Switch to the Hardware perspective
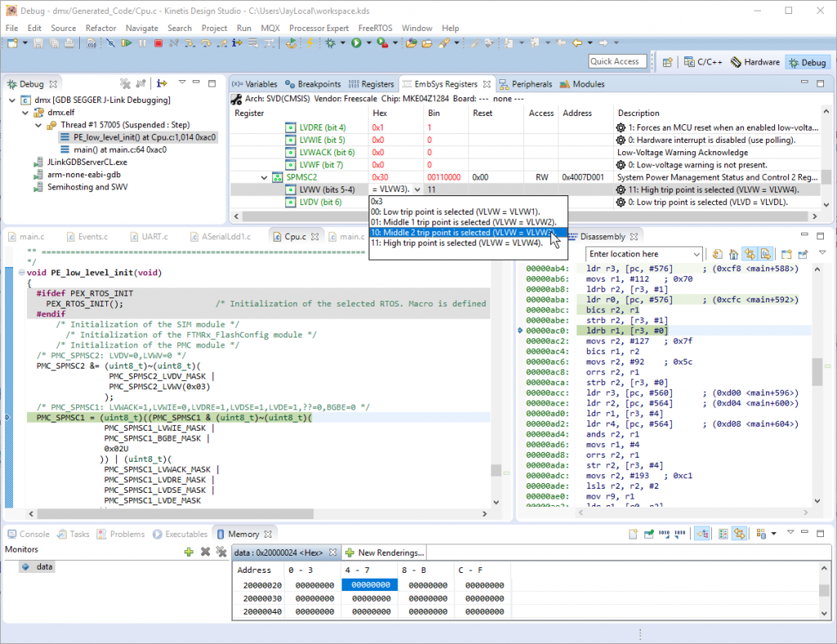Image resolution: width=837 pixels, height=644 pixels. (754, 62)
